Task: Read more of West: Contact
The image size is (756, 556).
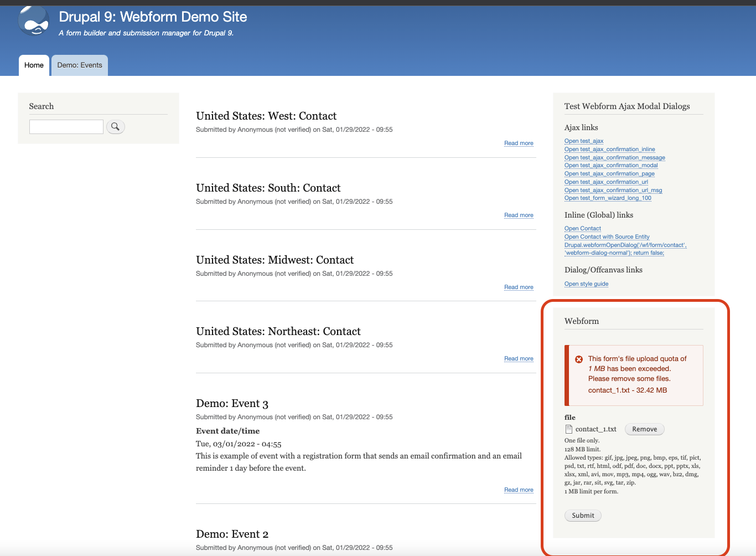Action: click(519, 143)
